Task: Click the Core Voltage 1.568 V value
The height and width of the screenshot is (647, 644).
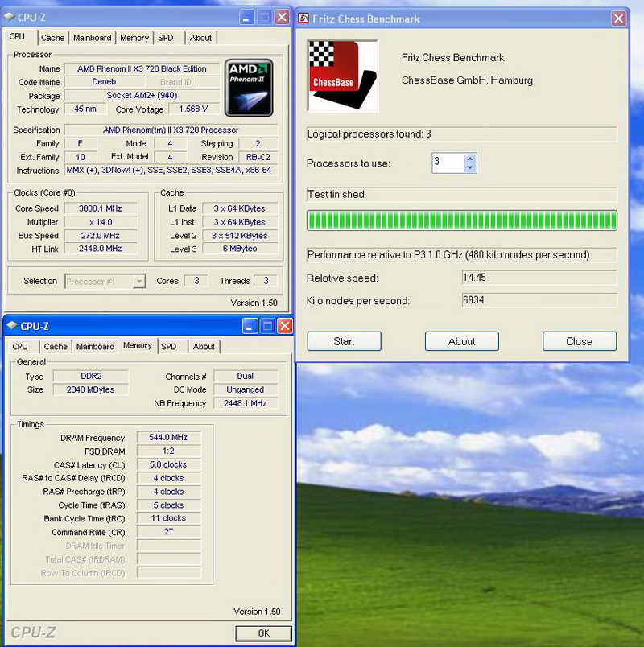Action: point(193,109)
